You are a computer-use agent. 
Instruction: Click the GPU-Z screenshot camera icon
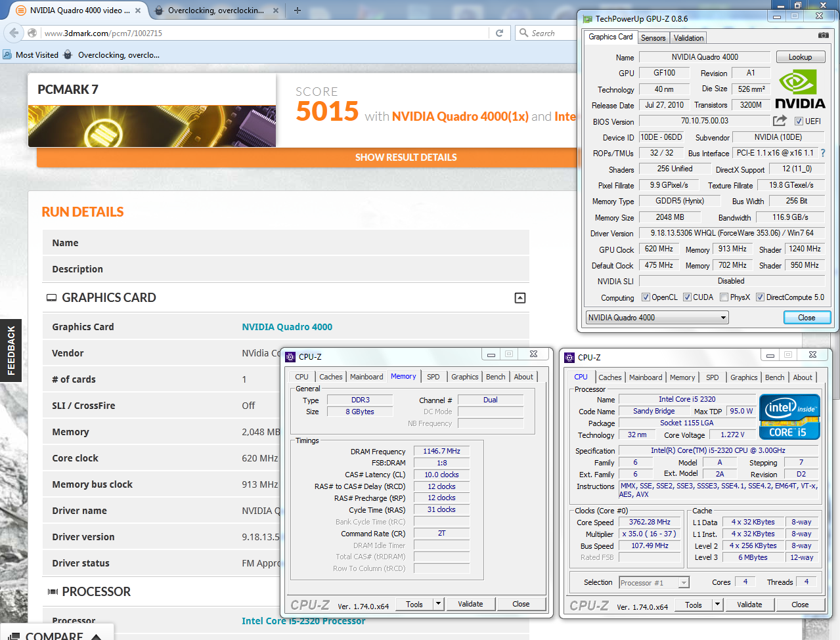click(823, 35)
